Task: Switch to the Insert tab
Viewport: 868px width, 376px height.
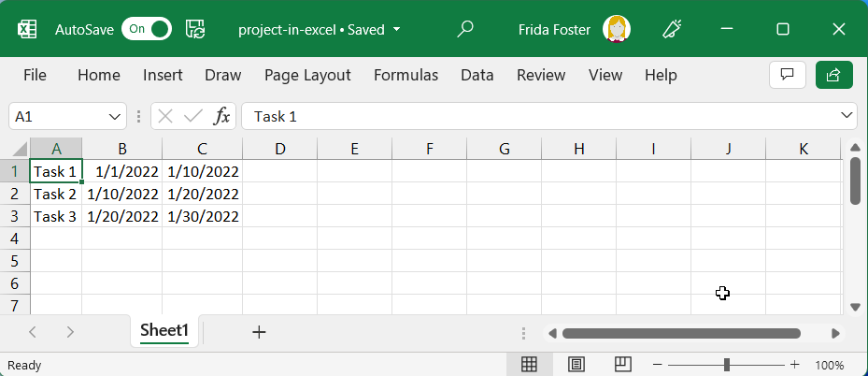Action: [x=163, y=76]
